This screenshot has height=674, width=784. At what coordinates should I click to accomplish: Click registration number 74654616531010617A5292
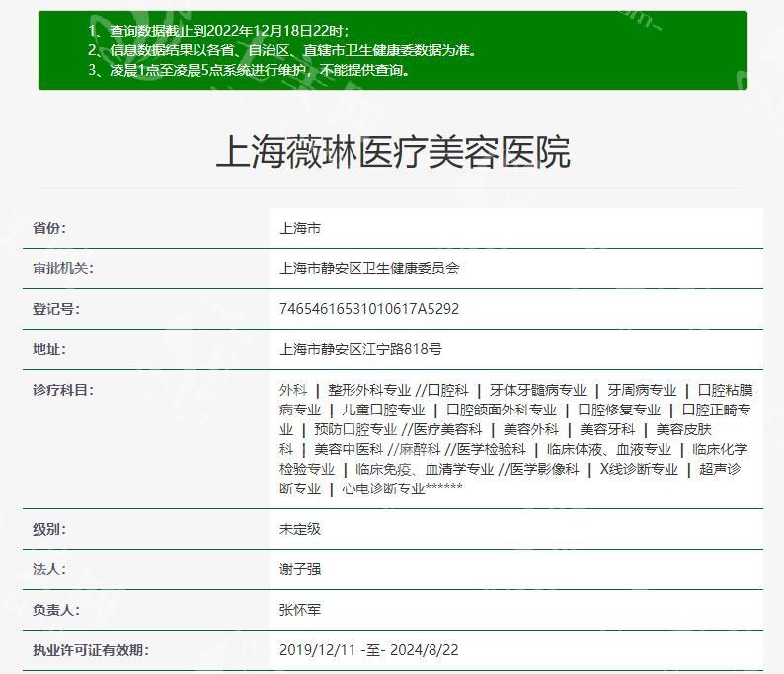369,309
